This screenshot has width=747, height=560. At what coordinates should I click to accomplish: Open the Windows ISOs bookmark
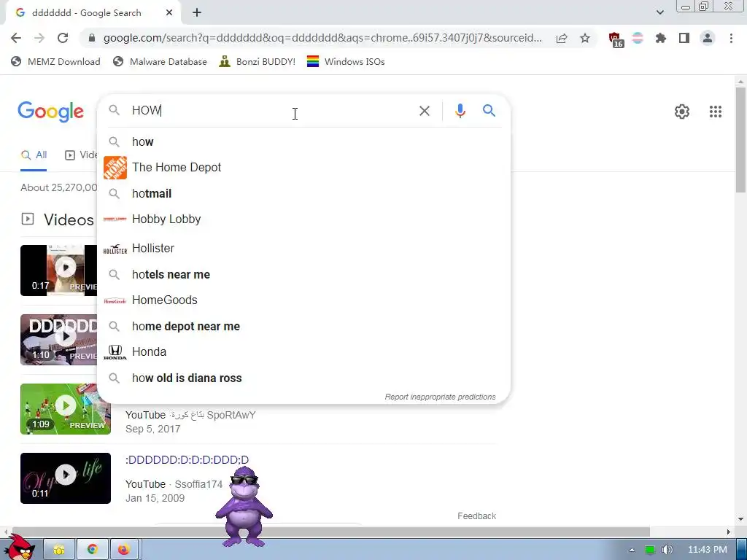point(346,61)
